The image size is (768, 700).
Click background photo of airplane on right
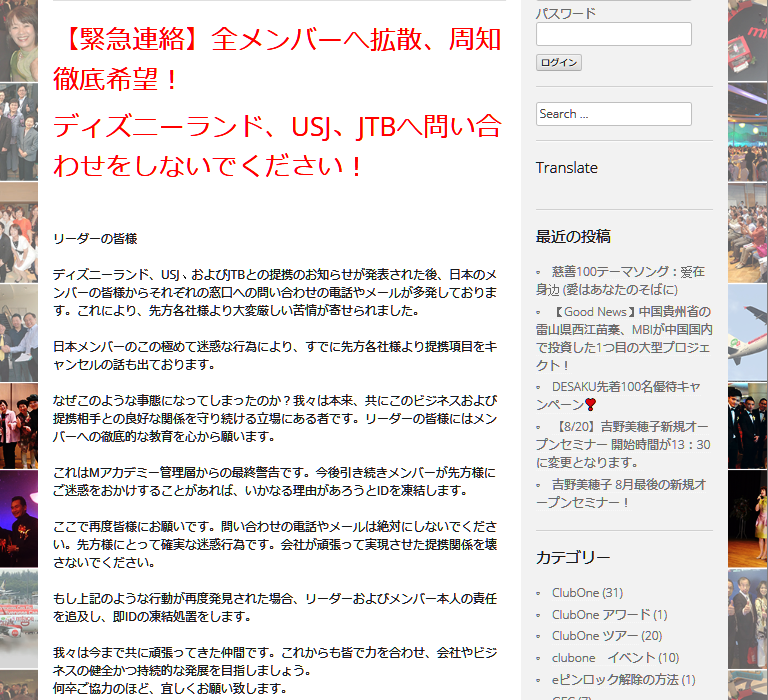point(747,332)
